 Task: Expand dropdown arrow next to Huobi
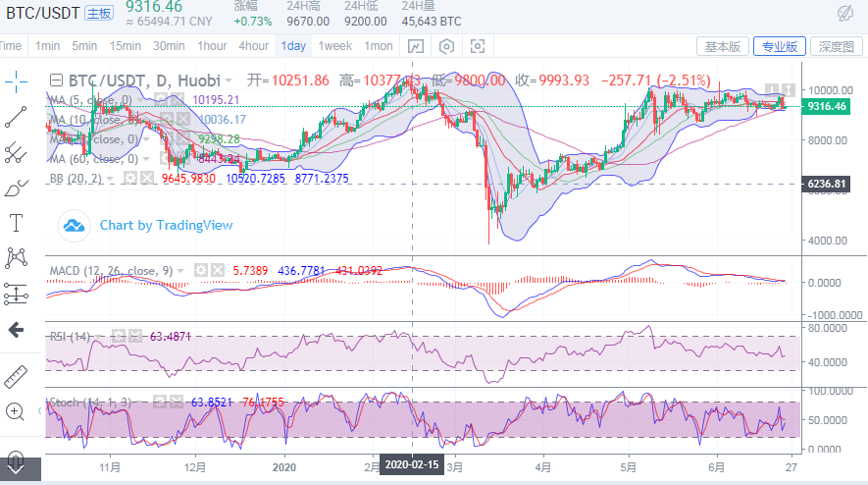pyautogui.click(x=229, y=81)
